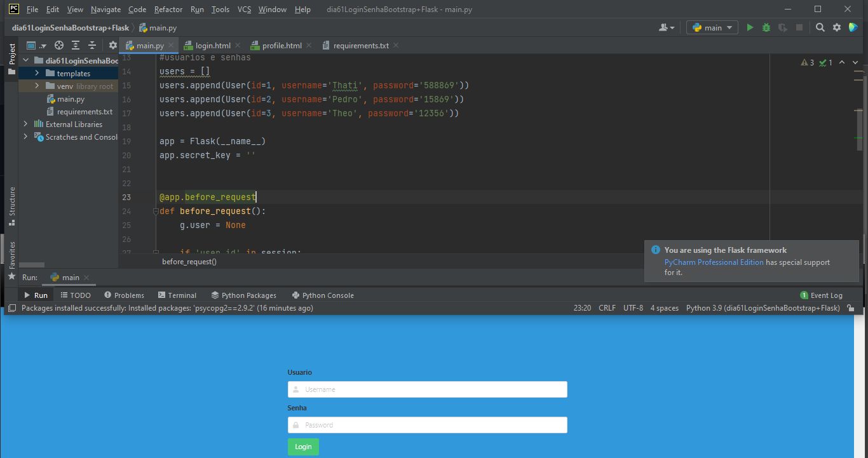This screenshot has width=868, height=458.
Task: Open the main run configuration dropdown
Action: (x=712, y=27)
